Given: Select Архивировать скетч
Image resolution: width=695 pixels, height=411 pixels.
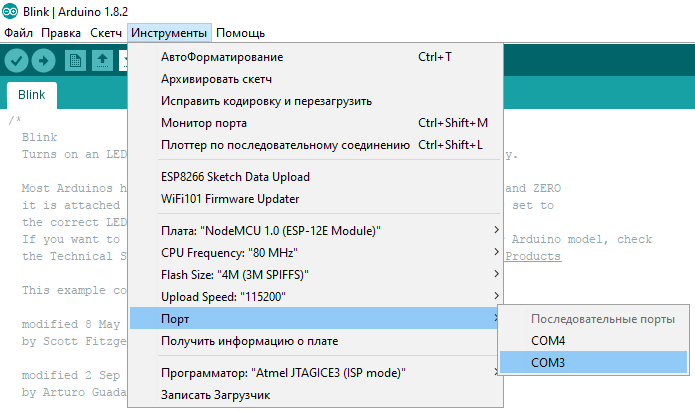Looking at the screenshot, I should (x=316, y=79).
